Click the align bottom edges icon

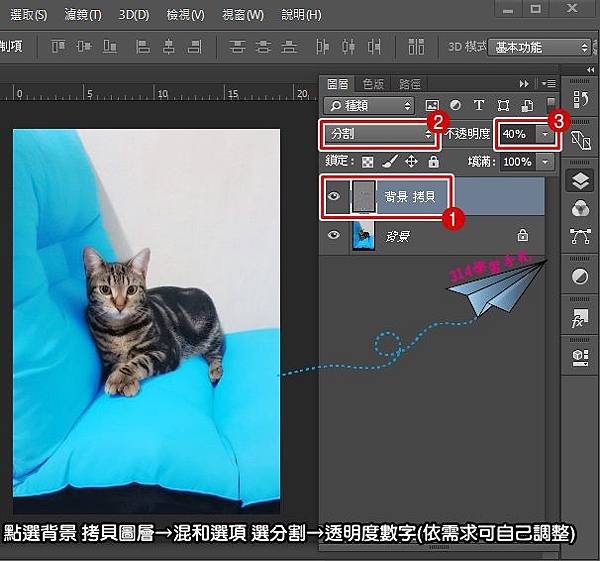110,47
